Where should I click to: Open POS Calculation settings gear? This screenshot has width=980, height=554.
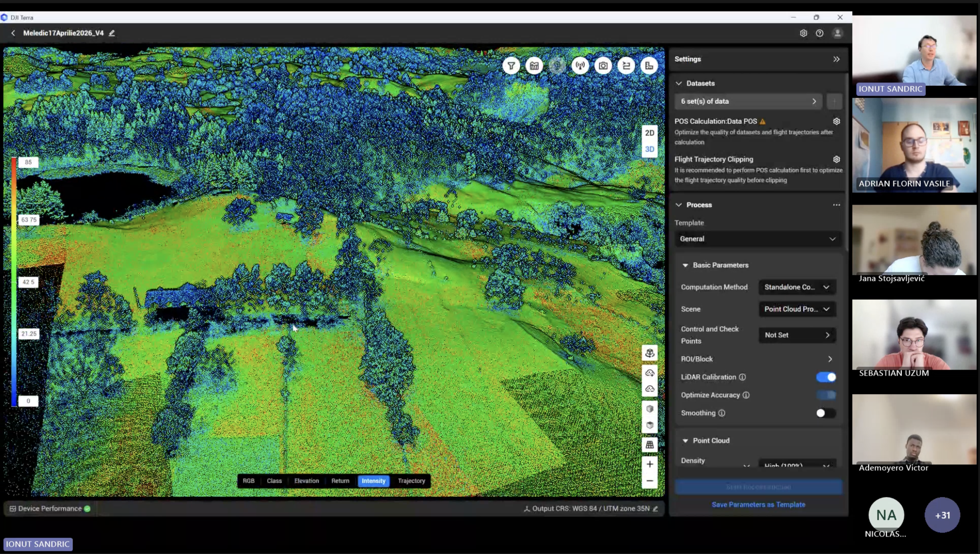[836, 121]
